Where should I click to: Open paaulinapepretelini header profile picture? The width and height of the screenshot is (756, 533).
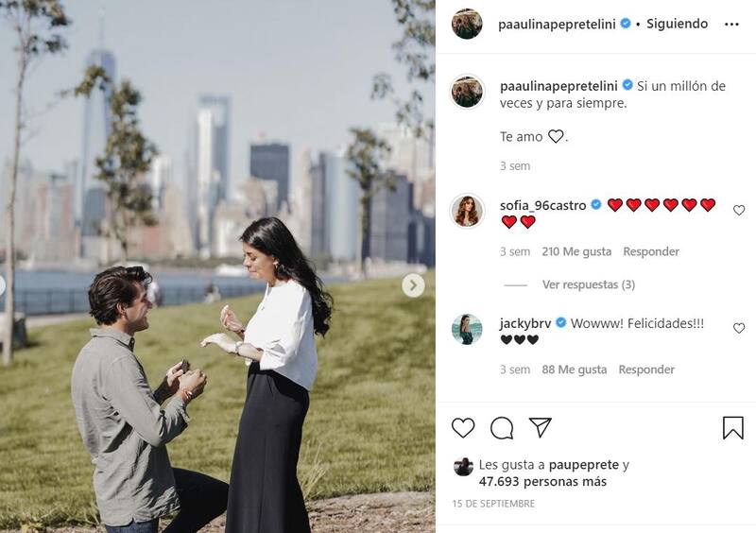467,24
